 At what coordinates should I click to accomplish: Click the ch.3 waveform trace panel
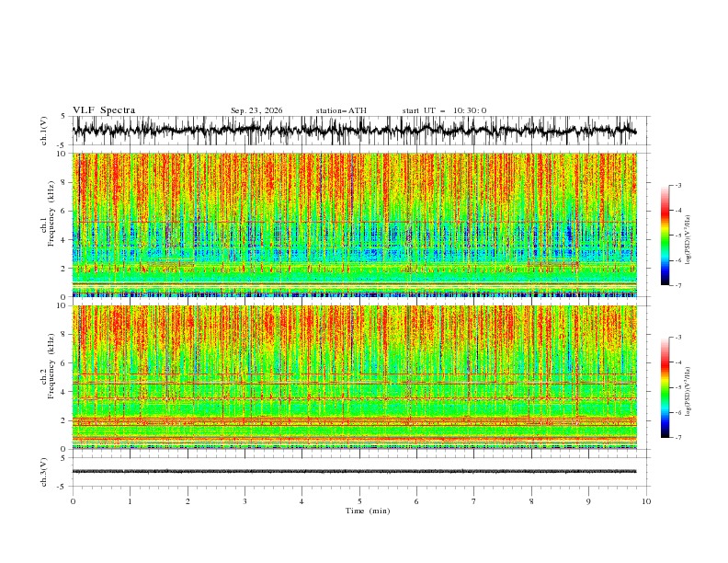tap(361, 472)
